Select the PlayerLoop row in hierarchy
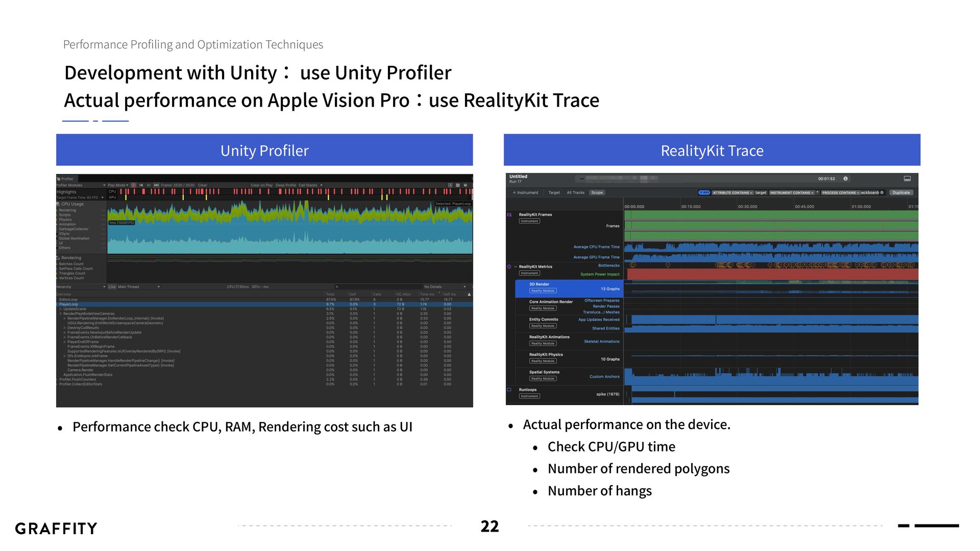Viewport: 980px width, 551px height. 69,304
